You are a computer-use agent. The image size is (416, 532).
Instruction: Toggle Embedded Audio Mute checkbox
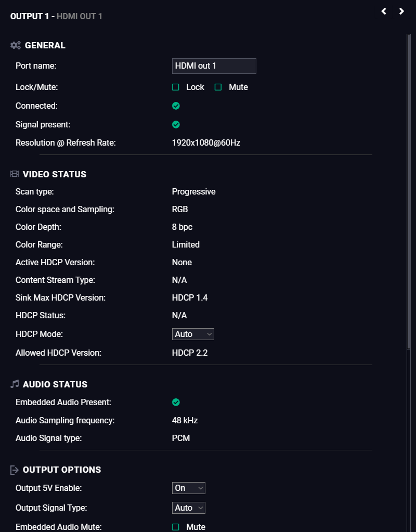[x=175, y=527]
